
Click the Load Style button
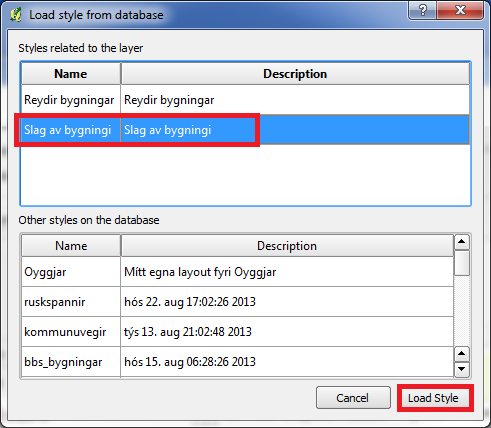click(433, 398)
